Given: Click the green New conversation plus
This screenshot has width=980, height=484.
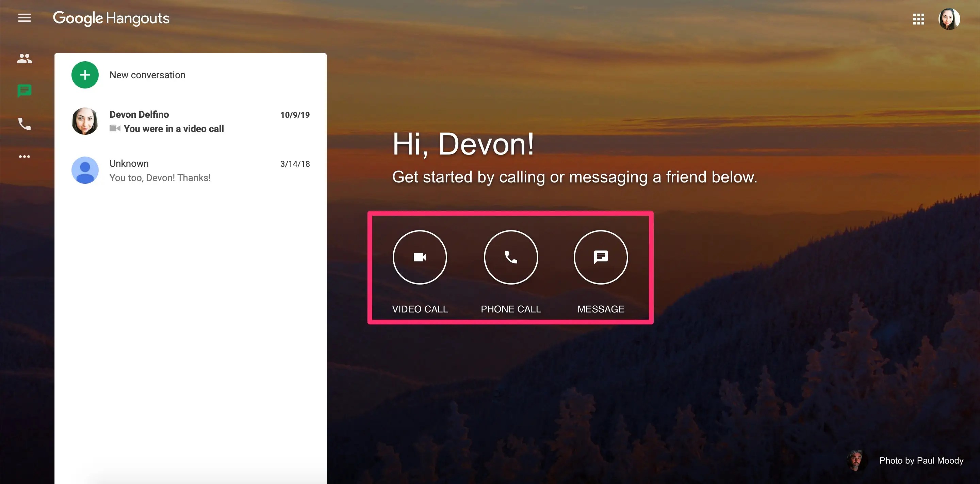Looking at the screenshot, I should [85, 75].
